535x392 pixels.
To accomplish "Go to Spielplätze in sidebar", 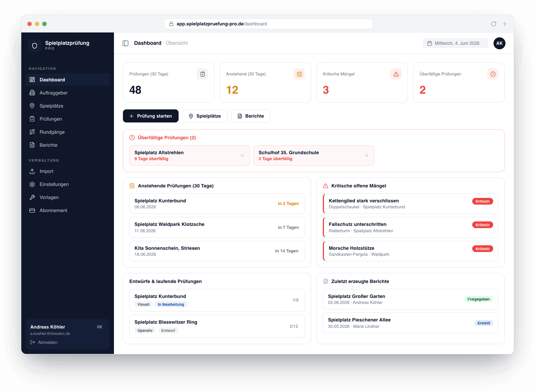I will coord(68,106).
